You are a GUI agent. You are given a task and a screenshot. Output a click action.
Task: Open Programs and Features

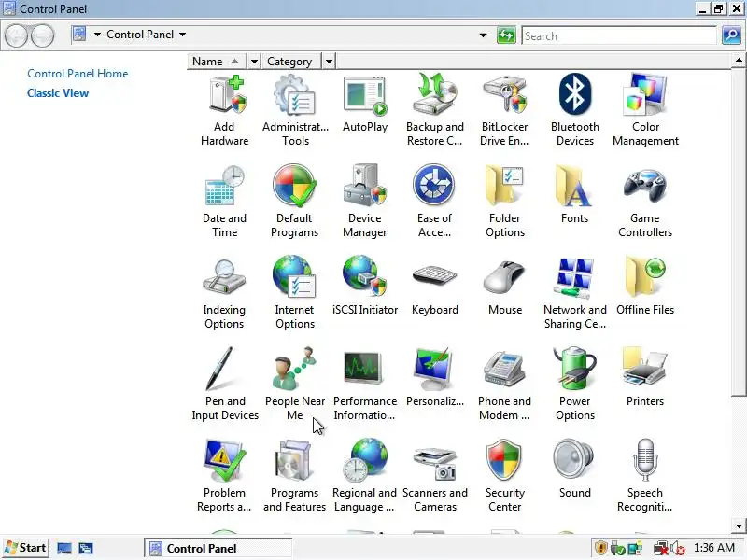(x=294, y=476)
